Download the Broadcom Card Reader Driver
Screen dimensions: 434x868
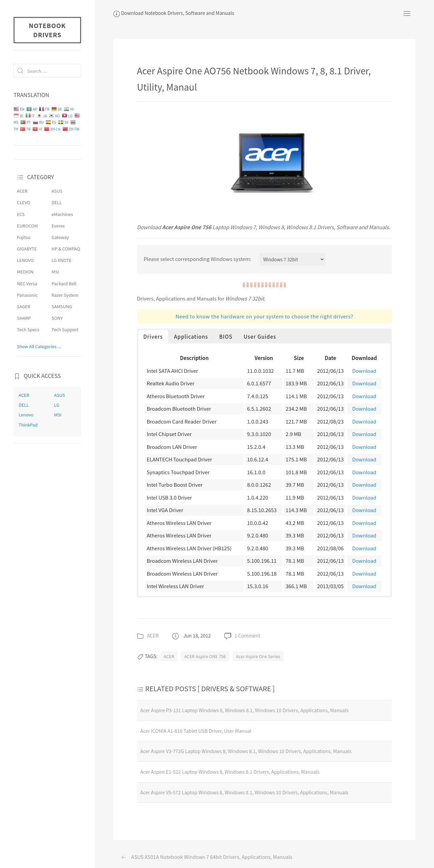[364, 421]
